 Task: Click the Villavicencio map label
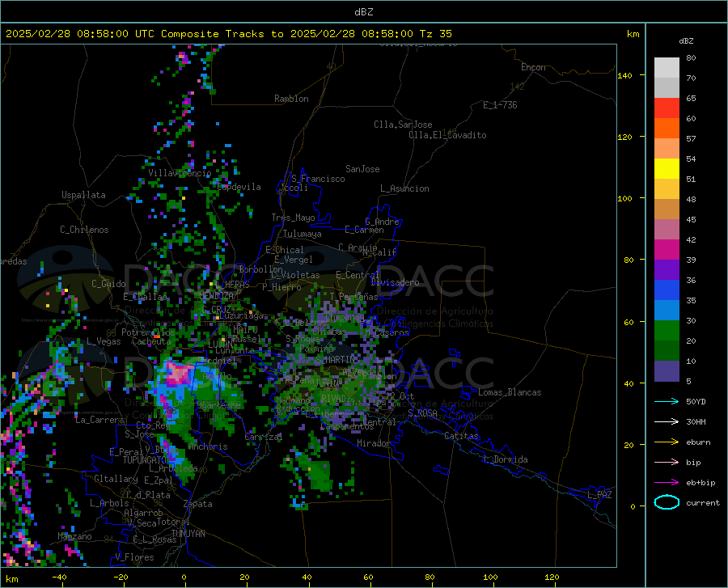point(180,173)
